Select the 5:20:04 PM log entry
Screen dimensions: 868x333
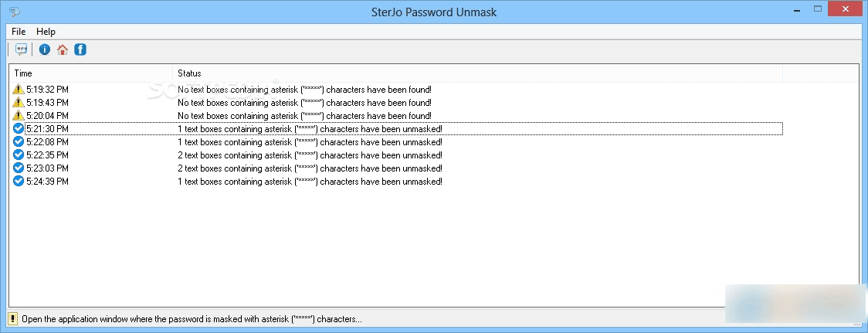396,116
